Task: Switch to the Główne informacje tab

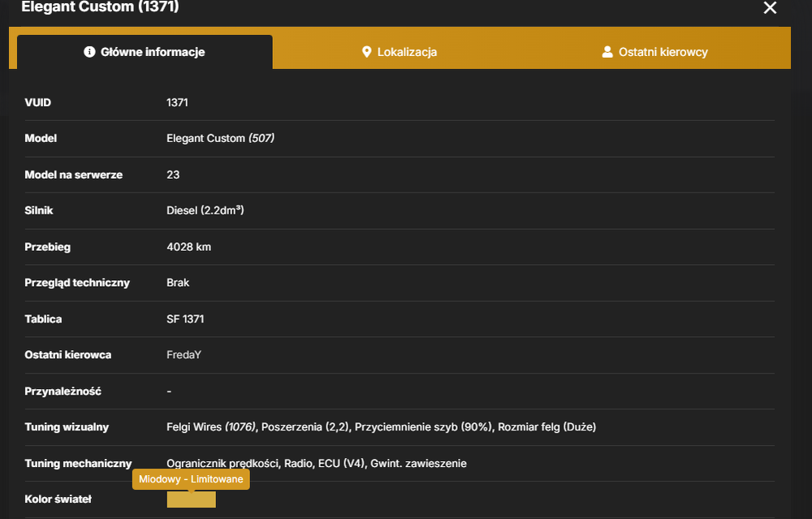Action: coord(145,52)
